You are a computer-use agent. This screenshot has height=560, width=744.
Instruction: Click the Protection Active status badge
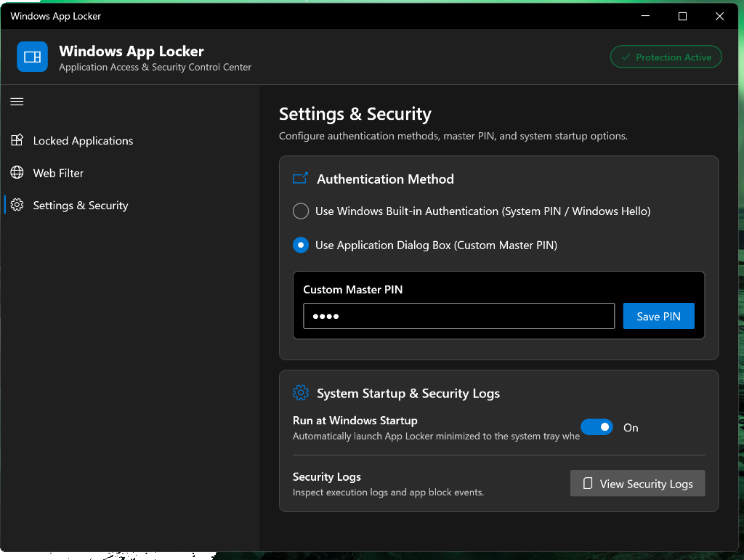[x=666, y=57]
